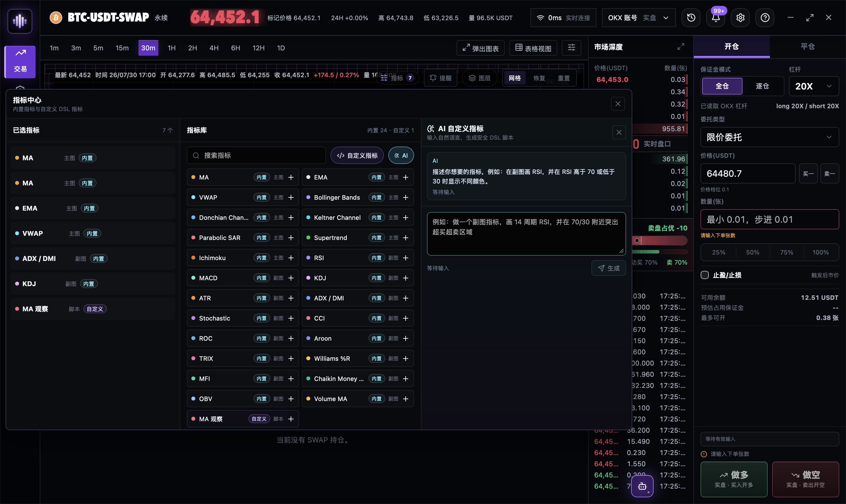Select the 1D timeframe
The image size is (846, 504).
[281, 48]
